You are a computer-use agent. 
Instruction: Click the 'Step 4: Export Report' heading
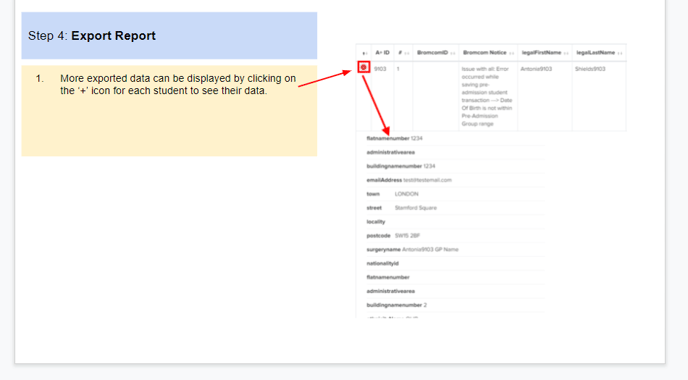(x=92, y=36)
